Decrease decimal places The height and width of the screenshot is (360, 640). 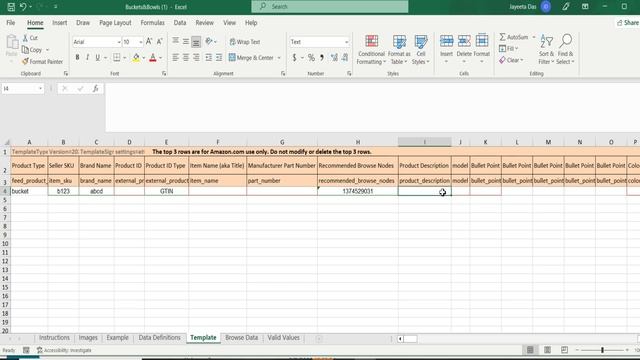tap(345, 58)
